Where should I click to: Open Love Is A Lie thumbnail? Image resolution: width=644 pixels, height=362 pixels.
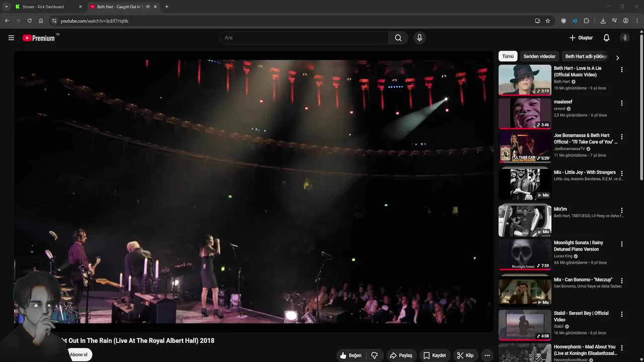click(525, 80)
